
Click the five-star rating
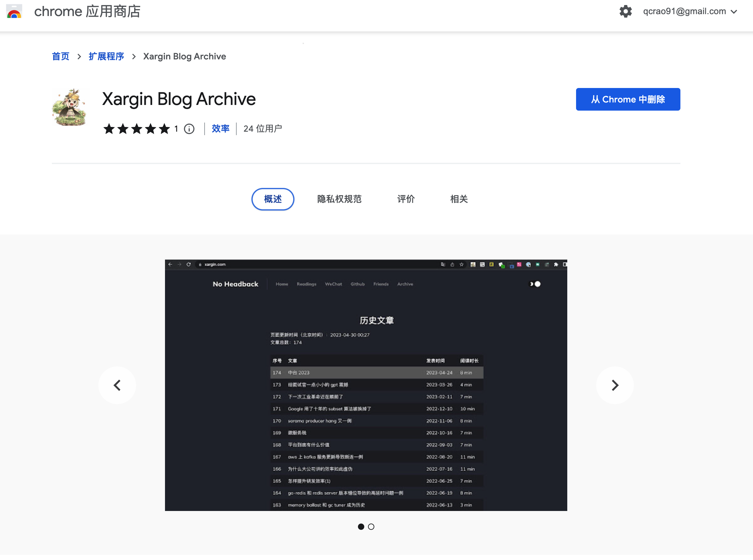click(137, 129)
